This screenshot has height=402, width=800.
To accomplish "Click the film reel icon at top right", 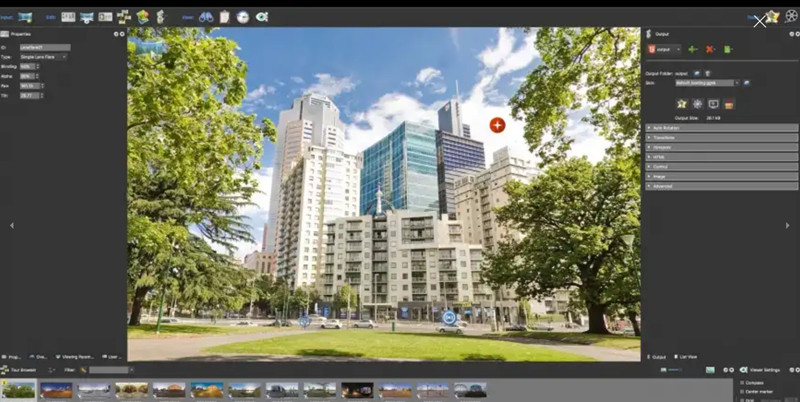I will pyautogui.click(x=791, y=16).
